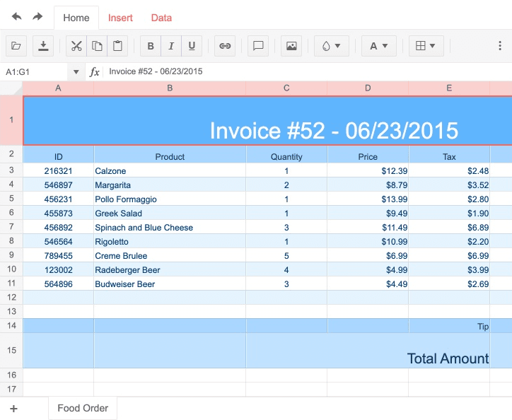Click the undo arrow
The width and height of the screenshot is (512, 420).
(16, 17)
